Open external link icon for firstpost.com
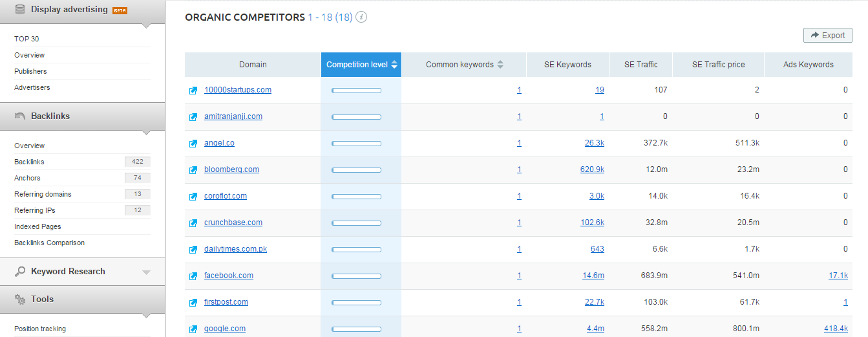The image size is (868, 337). click(x=193, y=303)
